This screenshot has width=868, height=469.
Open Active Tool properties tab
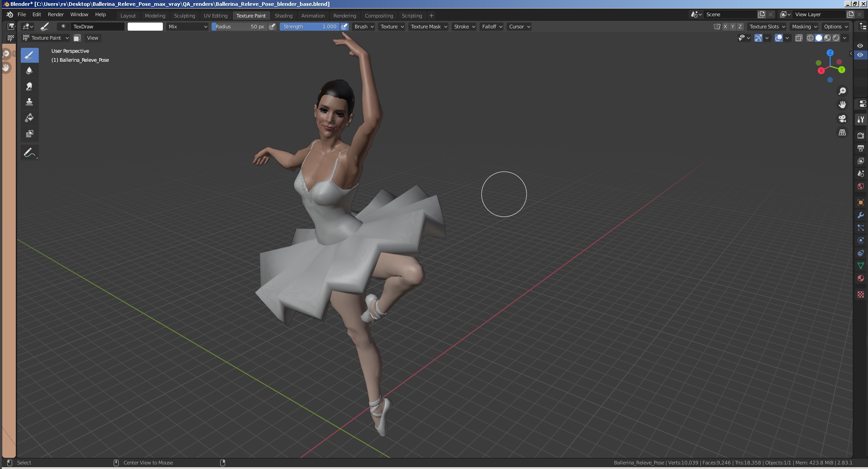861,120
